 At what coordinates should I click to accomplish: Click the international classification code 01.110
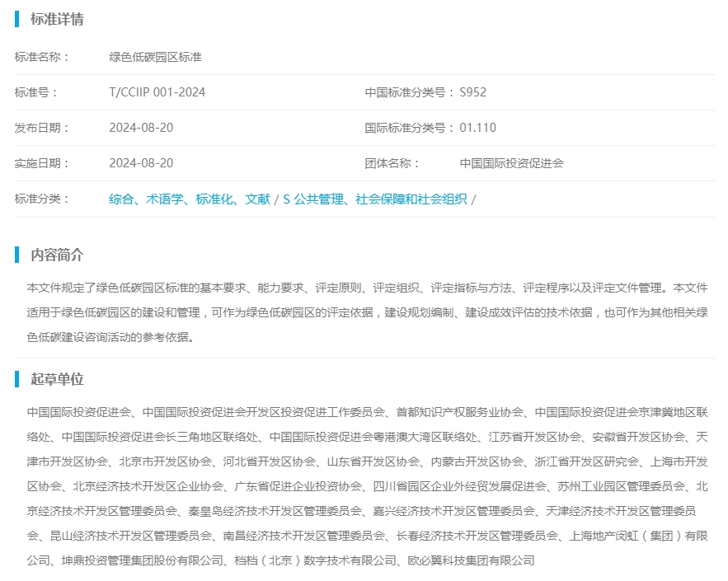[478, 128]
